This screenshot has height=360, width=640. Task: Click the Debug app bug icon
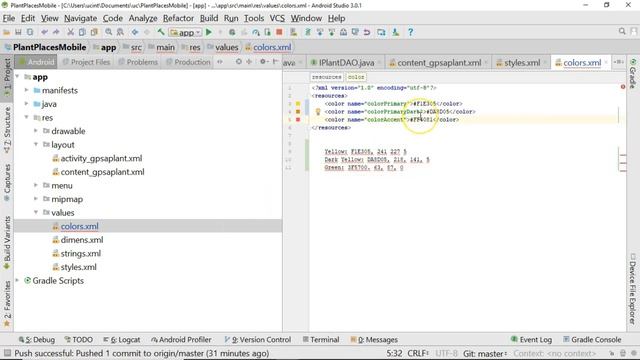pos(232,32)
